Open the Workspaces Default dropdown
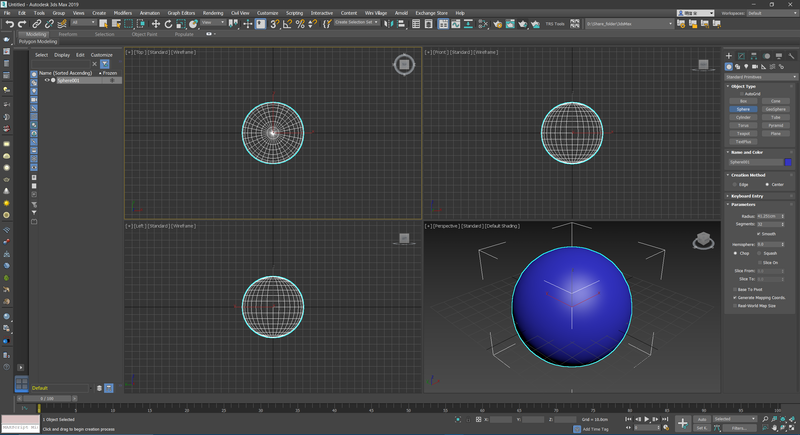Image resolution: width=800 pixels, height=435 pixels. click(770, 13)
